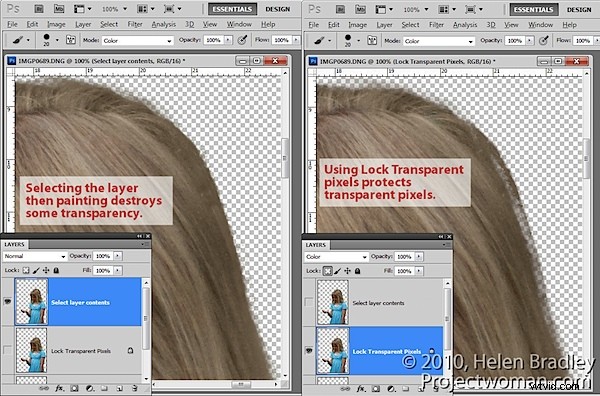This screenshot has width=600, height=396.
Task: Click the fx layer style icon in the left Layers panel
Action: (x=59, y=388)
